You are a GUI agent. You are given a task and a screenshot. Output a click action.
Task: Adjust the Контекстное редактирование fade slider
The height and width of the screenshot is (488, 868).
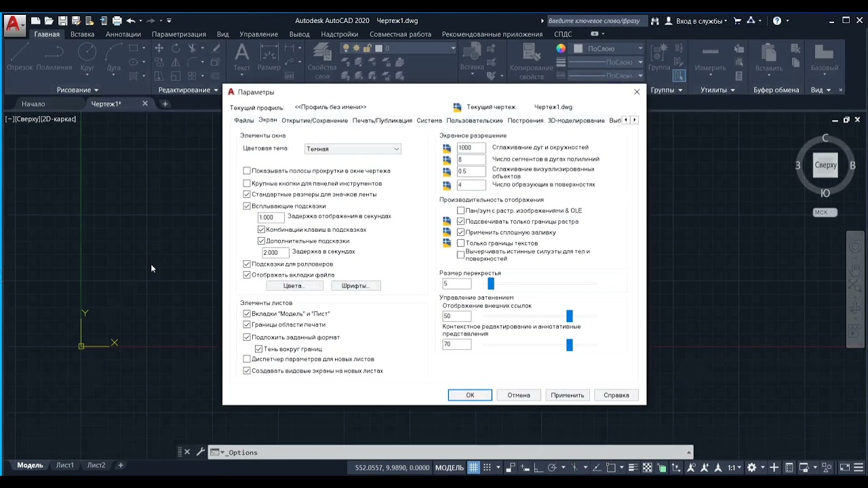570,345
